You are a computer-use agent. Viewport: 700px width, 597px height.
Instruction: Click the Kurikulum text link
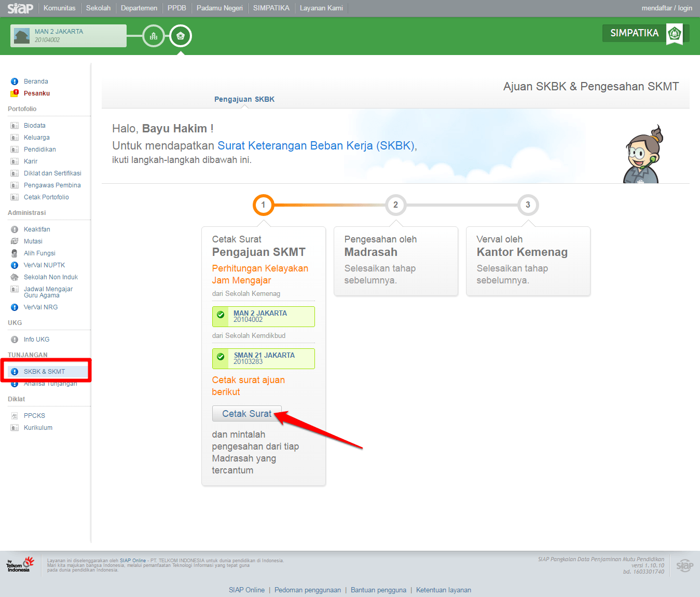pos(38,428)
